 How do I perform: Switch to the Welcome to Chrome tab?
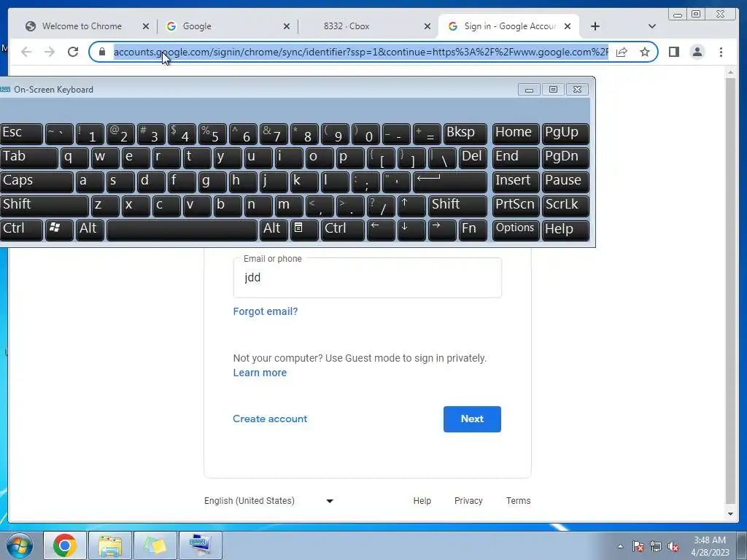point(82,26)
